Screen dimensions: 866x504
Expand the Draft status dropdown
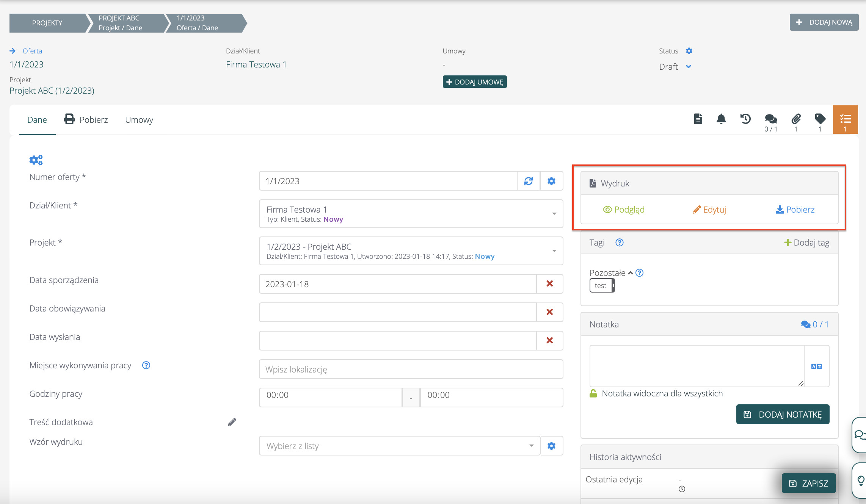click(689, 67)
